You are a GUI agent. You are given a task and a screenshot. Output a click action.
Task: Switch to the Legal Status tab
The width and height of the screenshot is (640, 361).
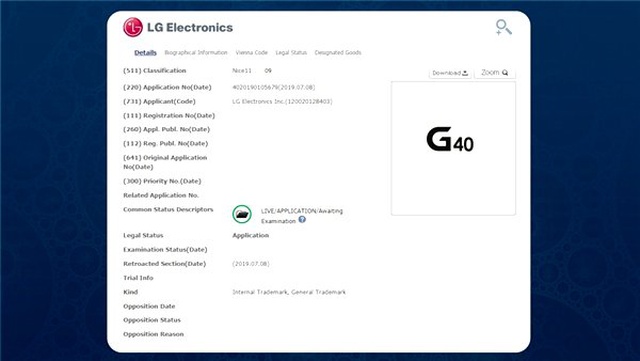tap(291, 53)
